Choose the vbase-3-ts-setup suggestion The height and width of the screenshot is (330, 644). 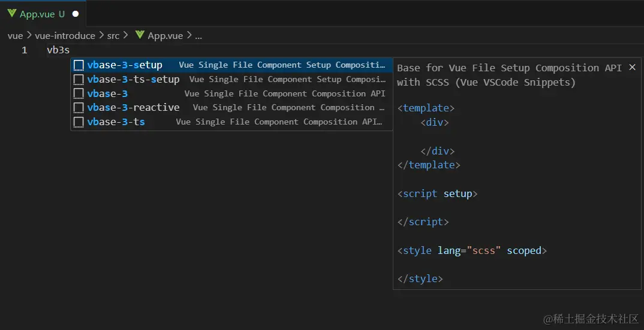pos(231,79)
